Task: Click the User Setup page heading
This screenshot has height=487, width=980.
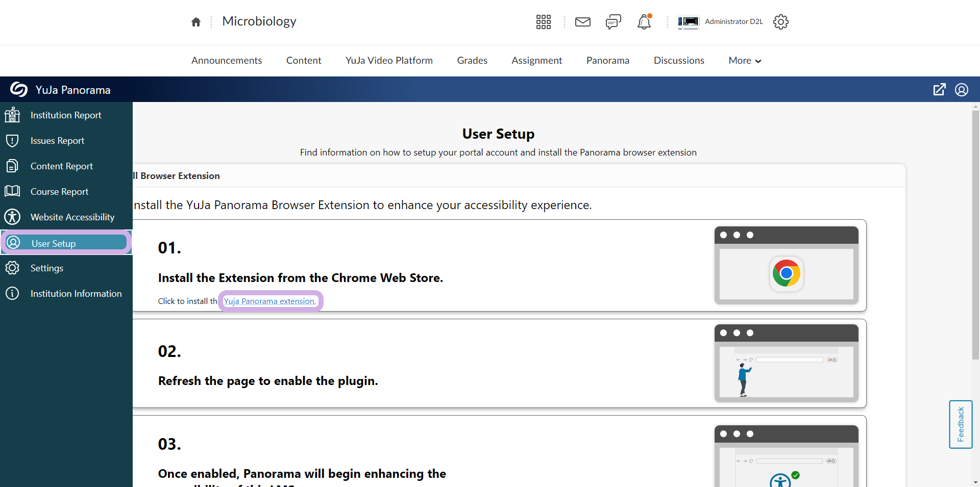Action: coord(498,134)
